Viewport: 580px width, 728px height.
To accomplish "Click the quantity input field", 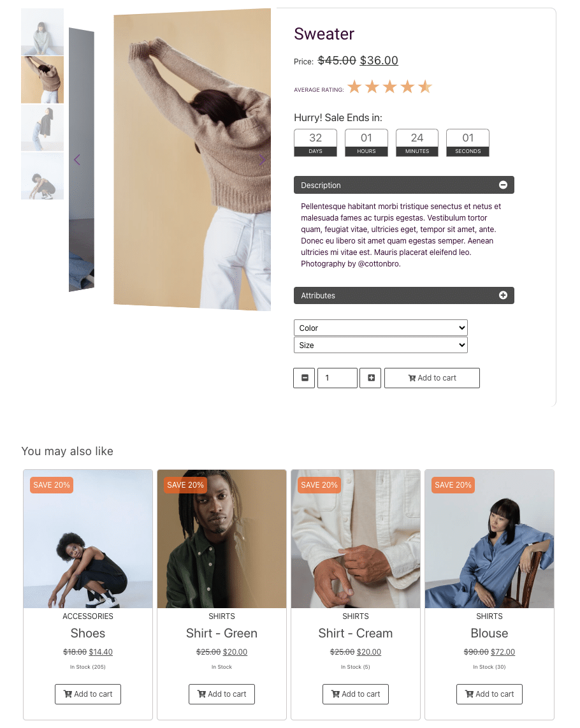I will pos(337,378).
